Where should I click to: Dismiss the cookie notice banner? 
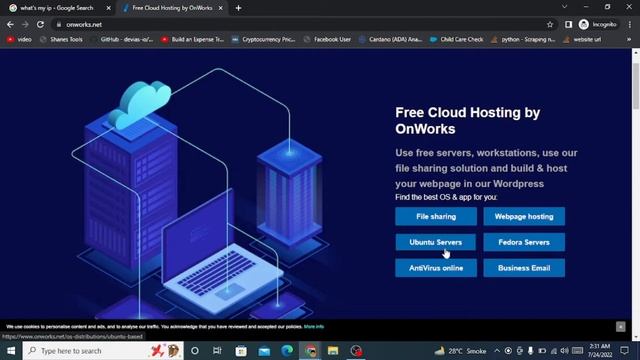tap(620, 326)
